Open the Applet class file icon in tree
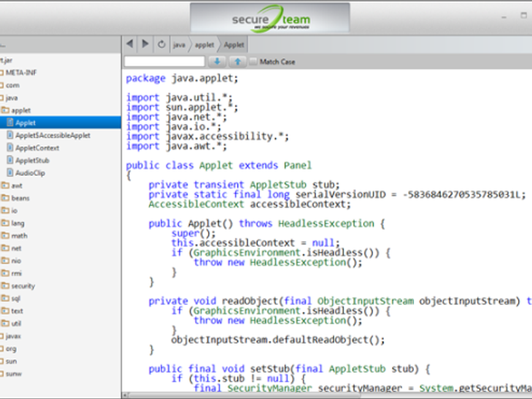 click(x=10, y=122)
